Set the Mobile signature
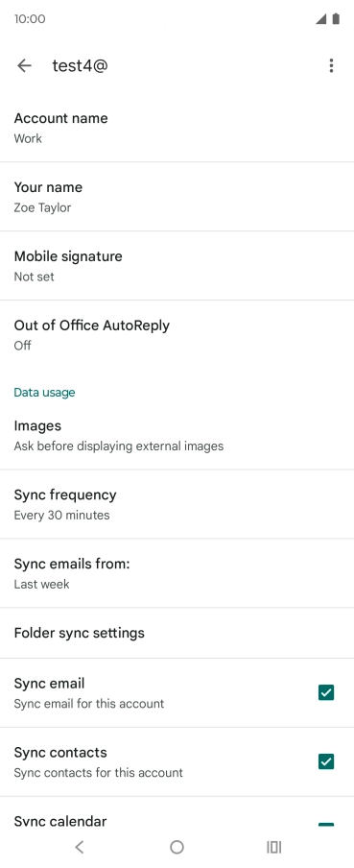The image size is (354, 868). coord(177,266)
